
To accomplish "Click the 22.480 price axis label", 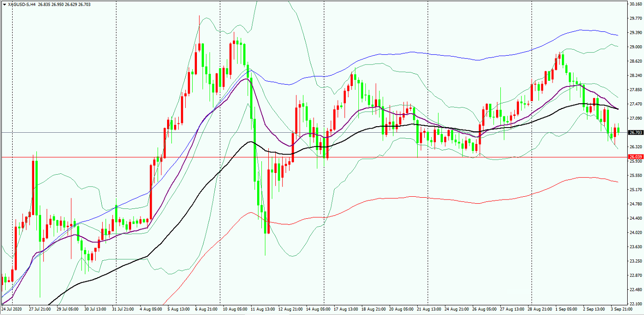I will [x=635, y=290].
